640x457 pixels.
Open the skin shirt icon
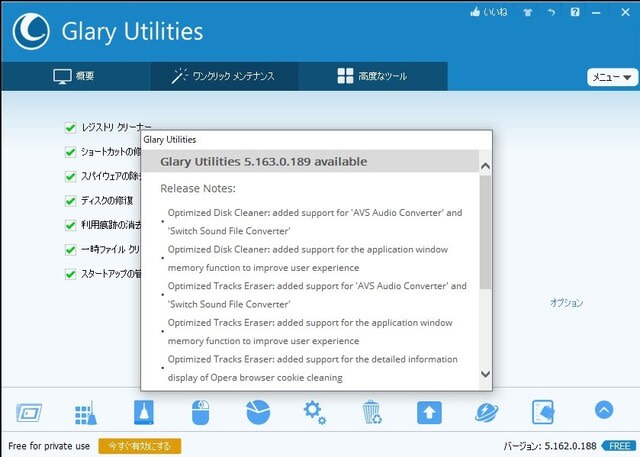(x=528, y=12)
